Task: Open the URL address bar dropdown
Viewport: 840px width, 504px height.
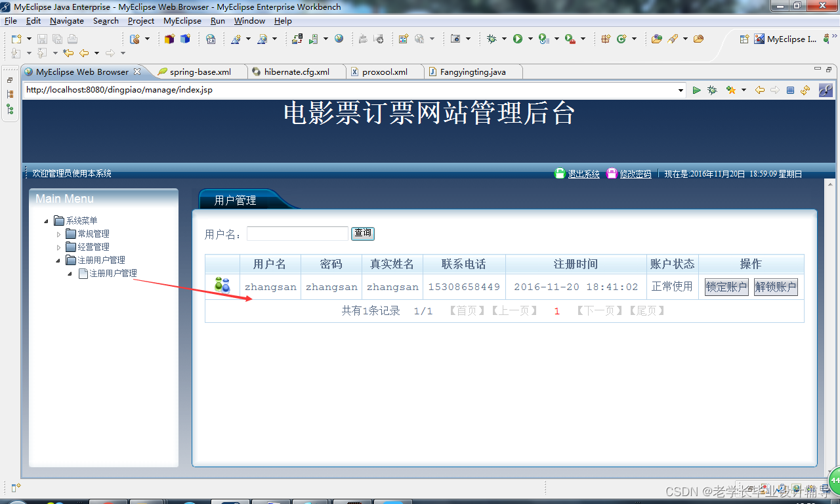Action: click(x=681, y=90)
